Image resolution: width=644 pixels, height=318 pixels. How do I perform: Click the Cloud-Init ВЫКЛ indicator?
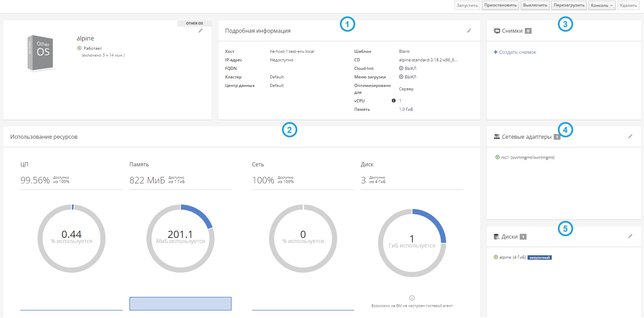408,68
